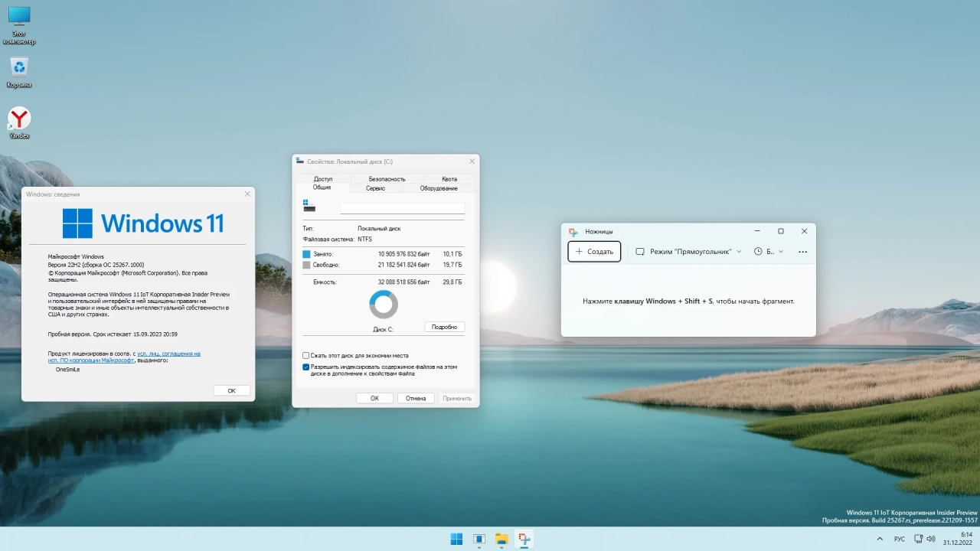Click the volume speaker tray icon
980x551 pixels.
pyautogui.click(x=931, y=539)
